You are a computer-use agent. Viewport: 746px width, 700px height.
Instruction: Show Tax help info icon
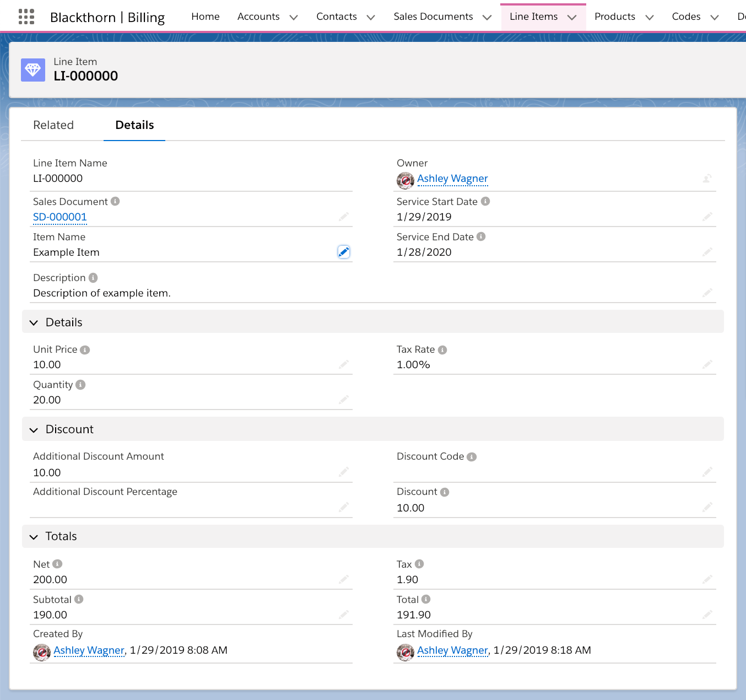pyautogui.click(x=419, y=564)
